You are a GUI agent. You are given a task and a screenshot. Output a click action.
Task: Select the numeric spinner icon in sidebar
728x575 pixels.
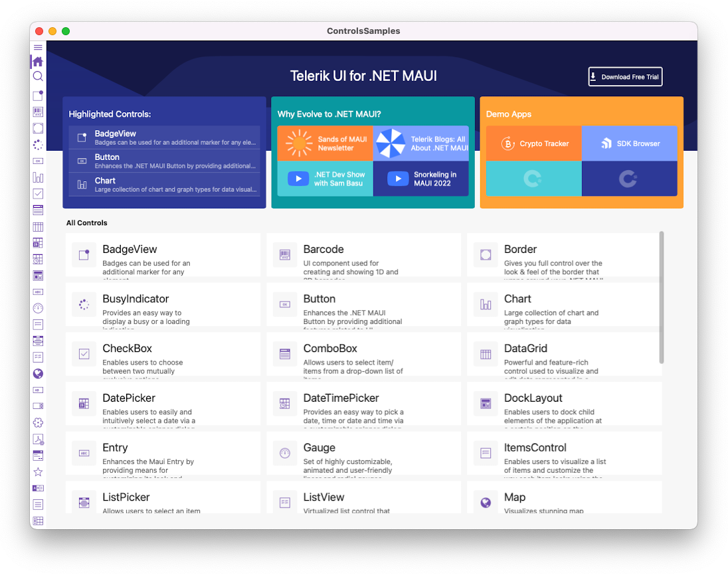[x=38, y=406]
